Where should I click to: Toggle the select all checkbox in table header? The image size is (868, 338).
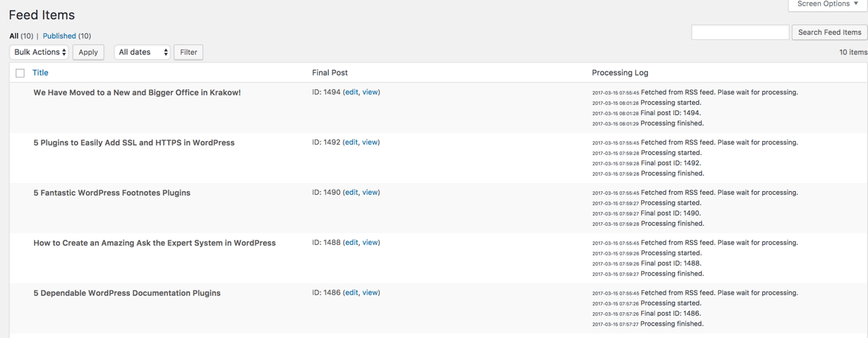20,73
